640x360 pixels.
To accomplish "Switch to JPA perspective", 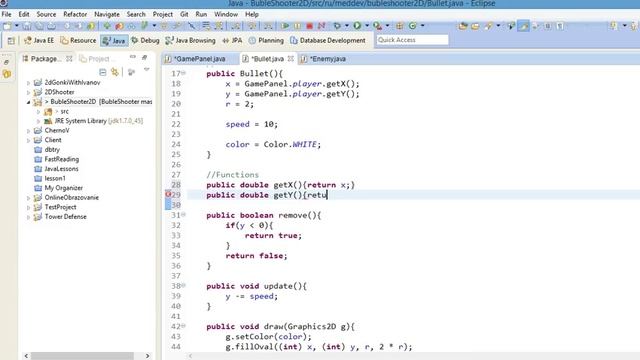I will (232, 40).
